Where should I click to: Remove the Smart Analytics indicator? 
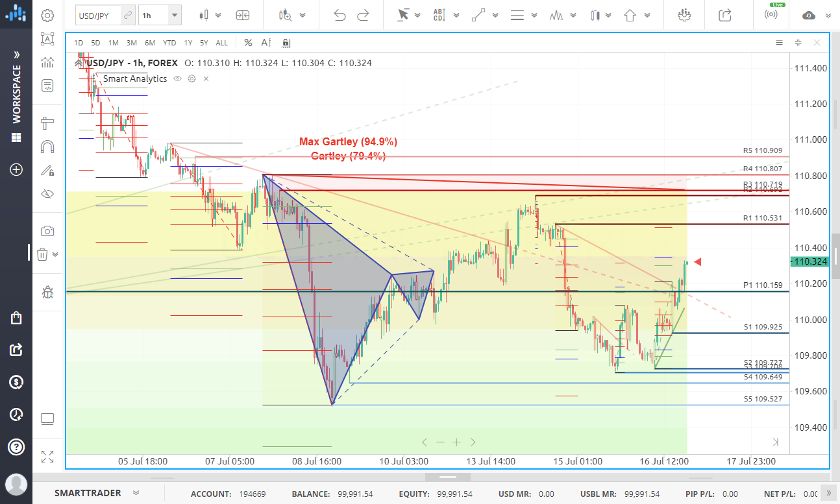(x=206, y=78)
